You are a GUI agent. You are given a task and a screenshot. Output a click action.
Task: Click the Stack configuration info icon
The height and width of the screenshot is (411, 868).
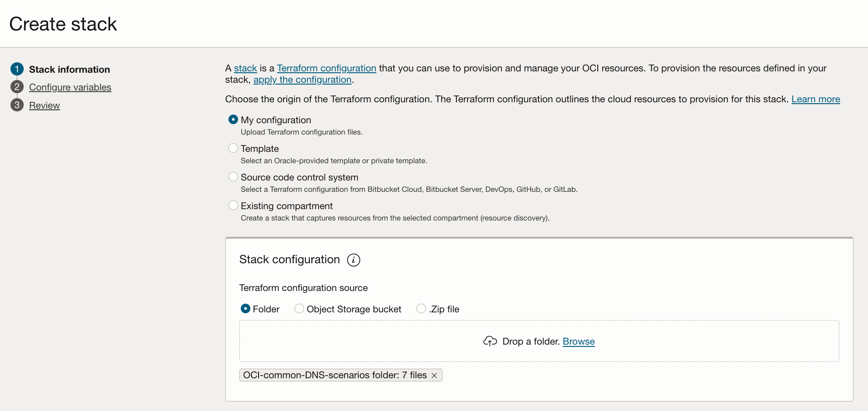(353, 260)
